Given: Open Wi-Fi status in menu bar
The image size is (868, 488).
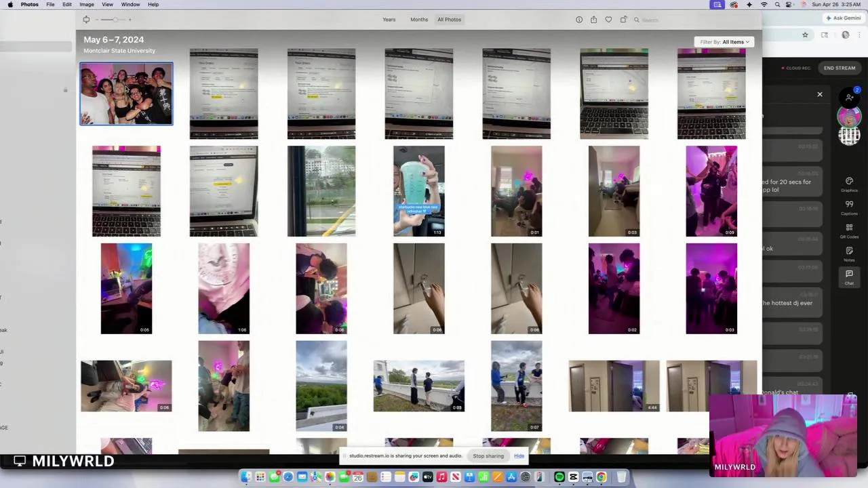Looking at the screenshot, I should (764, 5).
